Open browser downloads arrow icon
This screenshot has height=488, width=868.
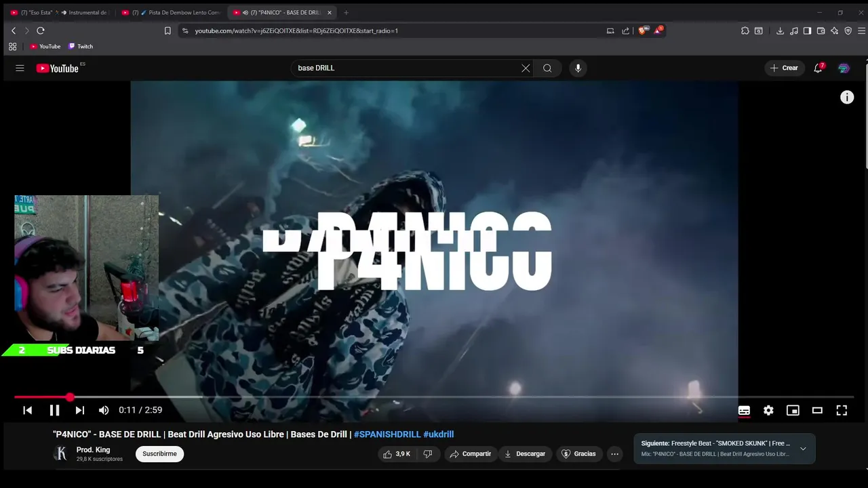[780, 30]
